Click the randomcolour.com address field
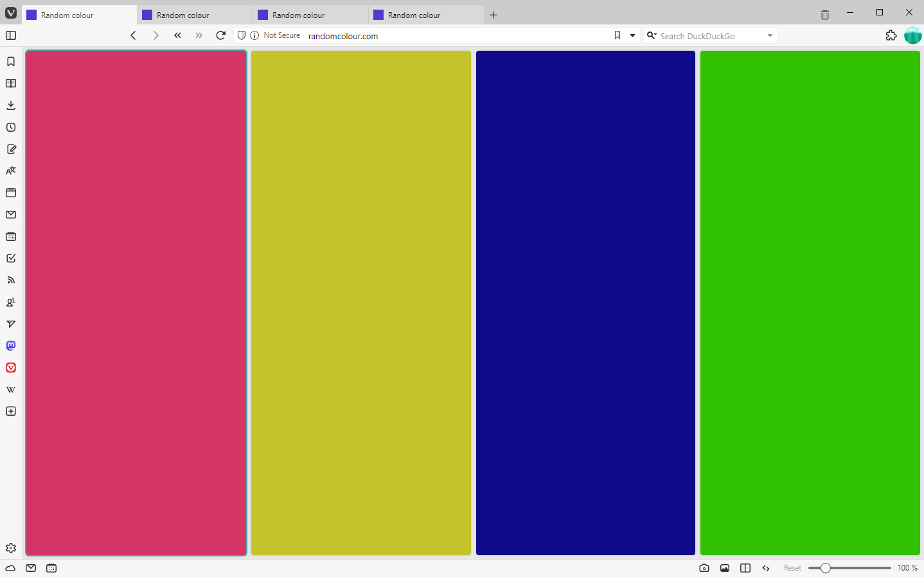Screen dimensions: 924x577 click(456, 36)
